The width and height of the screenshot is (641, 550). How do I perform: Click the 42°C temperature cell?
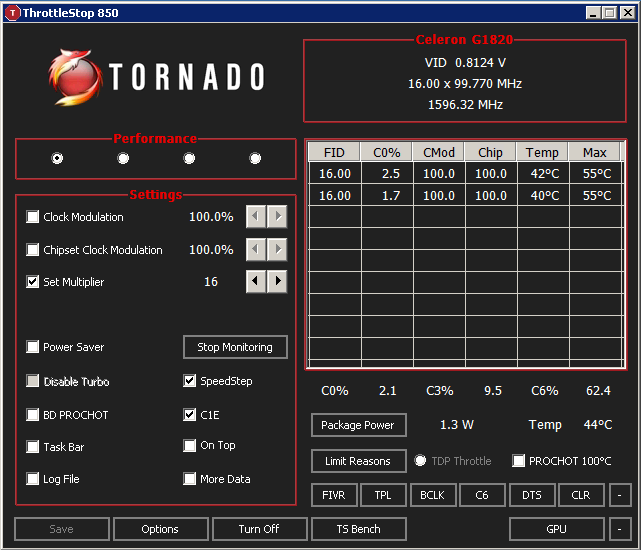[x=543, y=173]
